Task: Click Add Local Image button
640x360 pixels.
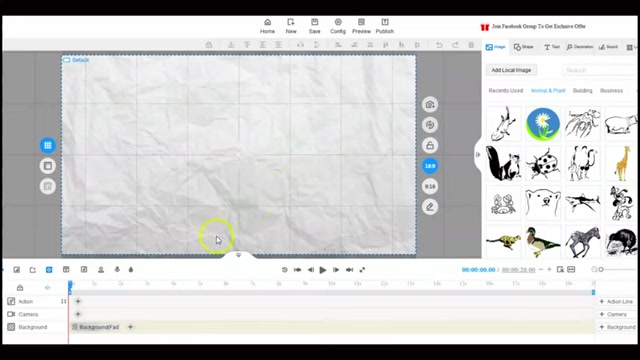Action: click(511, 70)
